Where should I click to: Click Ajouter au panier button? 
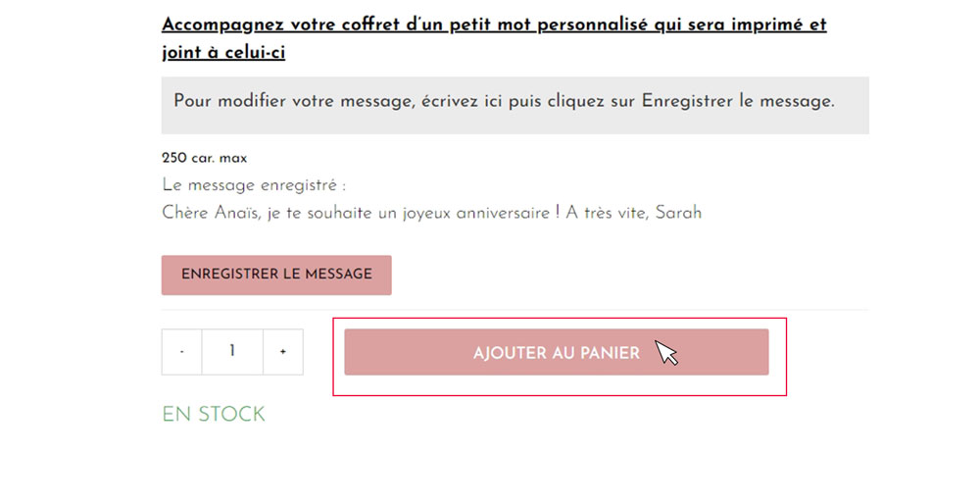tap(557, 352)
